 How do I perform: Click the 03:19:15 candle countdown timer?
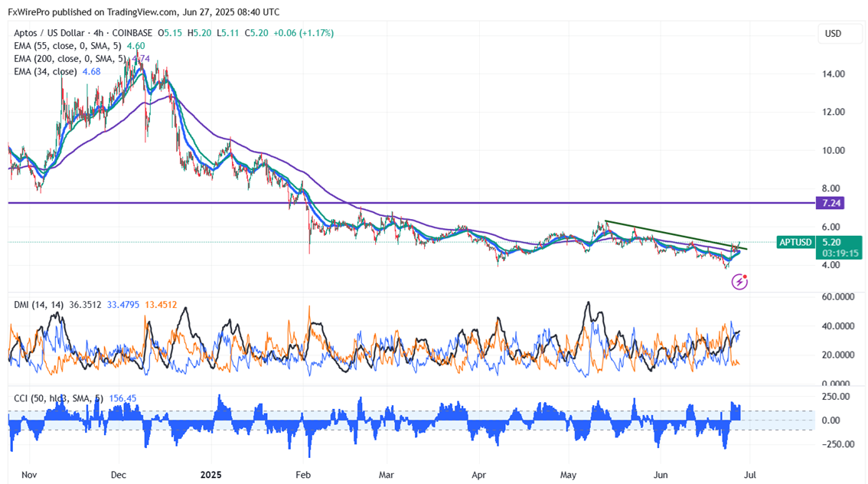click(x=840, y=253)
